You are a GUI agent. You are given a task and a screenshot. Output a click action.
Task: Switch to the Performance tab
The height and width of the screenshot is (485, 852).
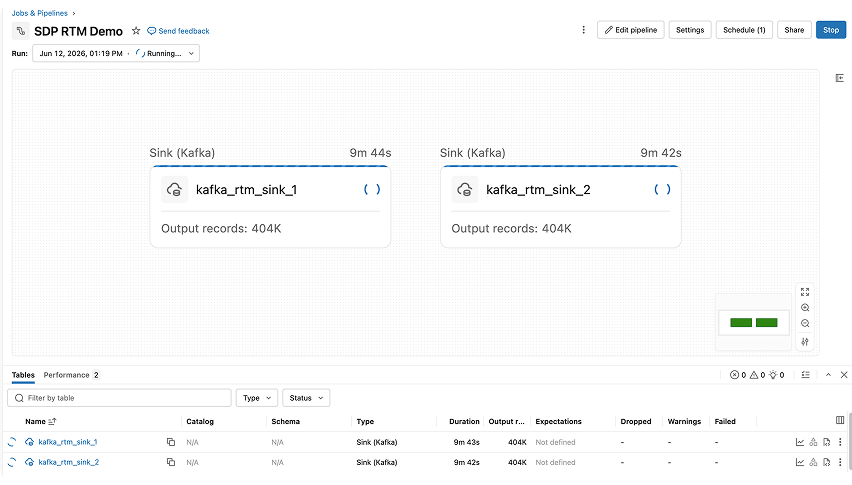71,375
